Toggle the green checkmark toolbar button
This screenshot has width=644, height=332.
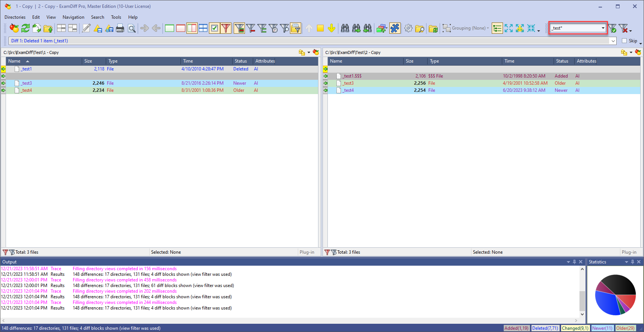[x=215, y=28]
